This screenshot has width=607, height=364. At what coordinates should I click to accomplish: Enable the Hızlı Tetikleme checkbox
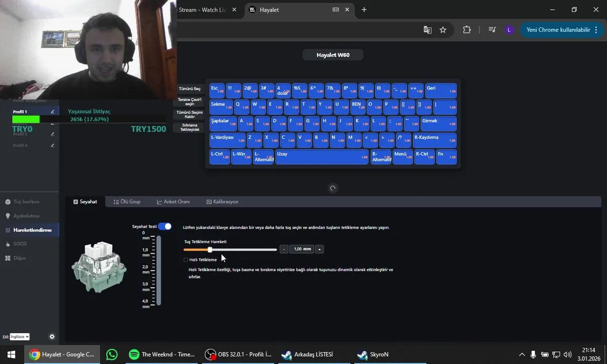tap(186, 260)
